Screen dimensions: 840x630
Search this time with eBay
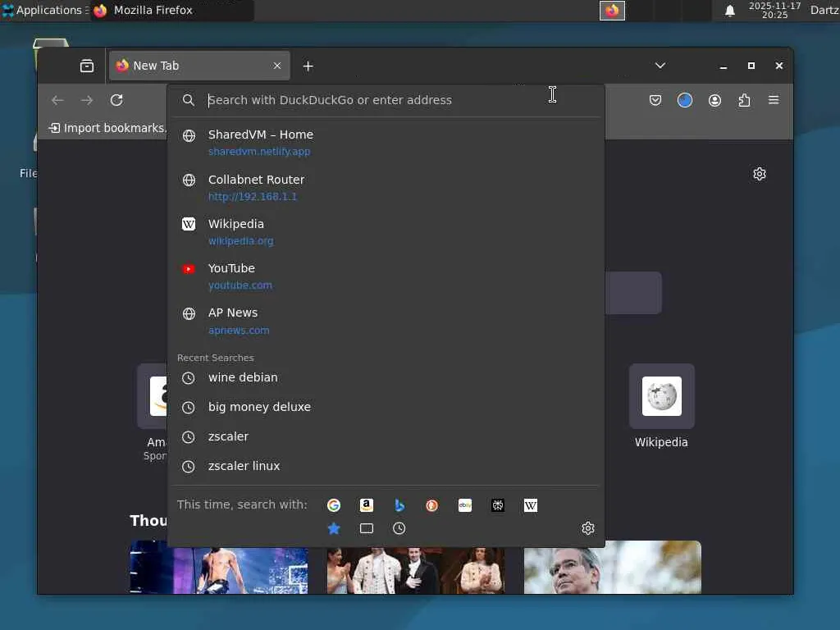tap(465, 505)
